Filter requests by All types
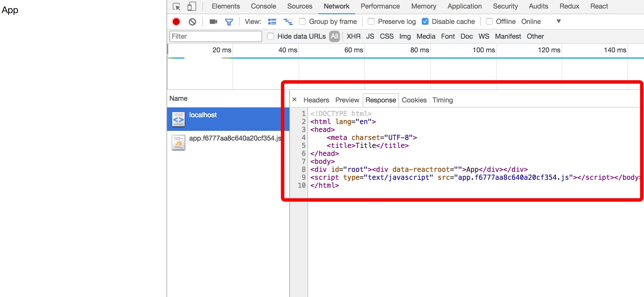Image resolution: width=644 pixels, height=297 pixels. [335, 36]
